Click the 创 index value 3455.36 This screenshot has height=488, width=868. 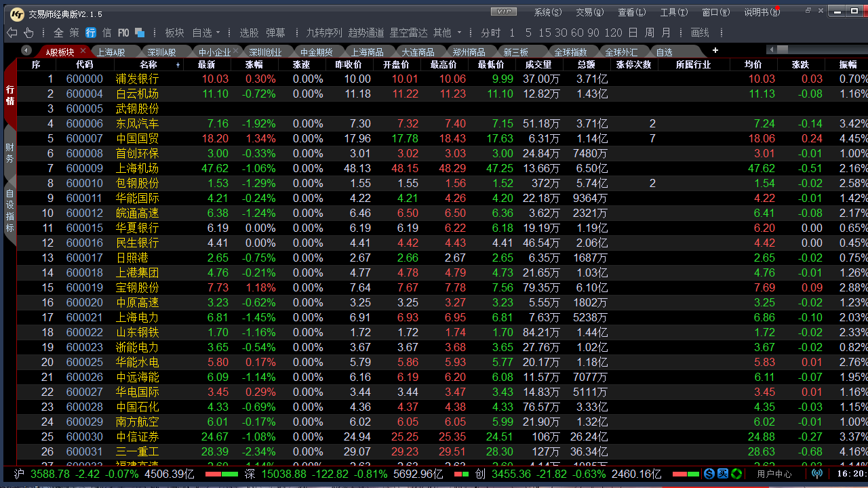click(x=511, y=474)
